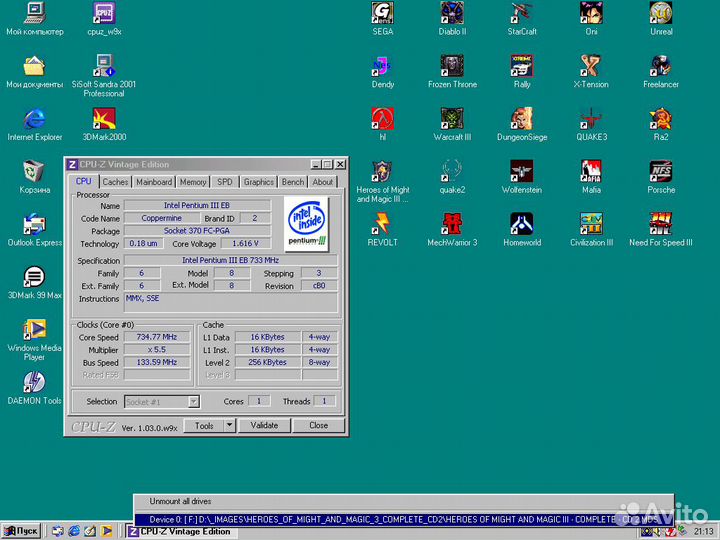Open the Пуск start button
Viewport: 720px width, 540px height.
coord(21,531)
